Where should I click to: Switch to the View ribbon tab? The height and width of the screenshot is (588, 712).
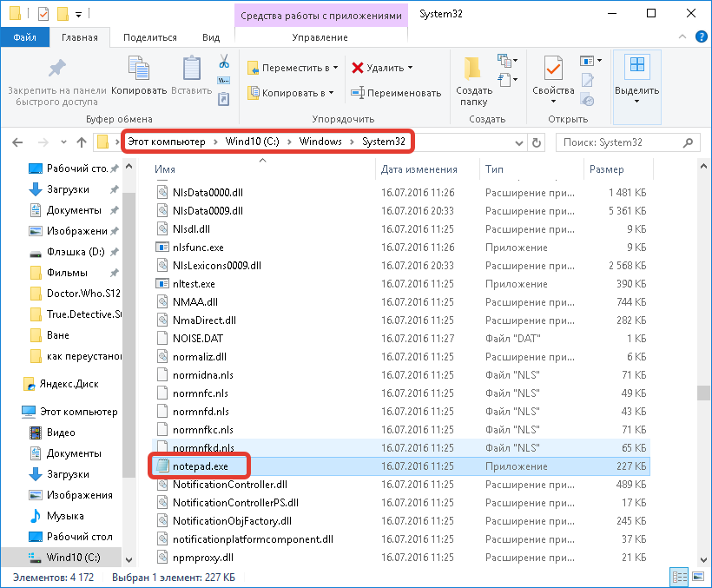211,37
